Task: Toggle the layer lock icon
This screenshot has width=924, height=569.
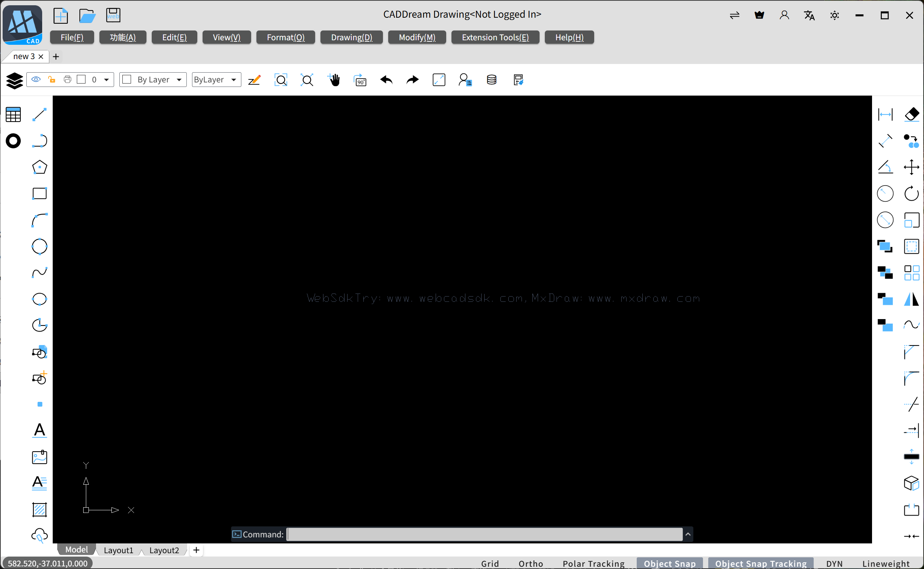Action: click(x=52, y=79)
